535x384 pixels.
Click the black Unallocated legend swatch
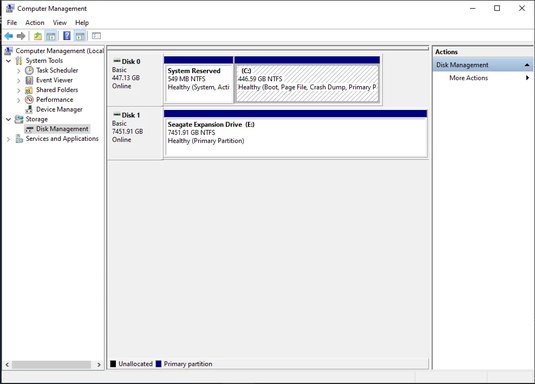(x=113, y=364)
